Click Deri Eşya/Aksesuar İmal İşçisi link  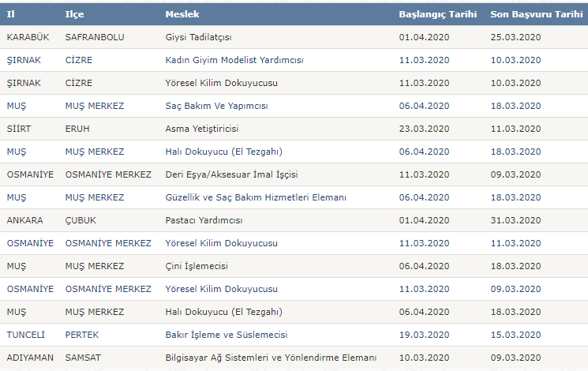point(231,174)
